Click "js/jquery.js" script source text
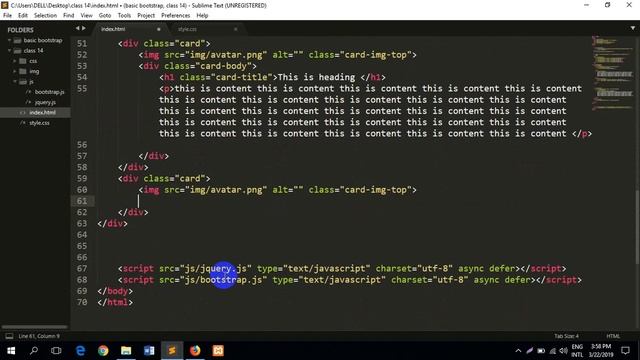The width and height of the screenshot is (640, 360). [x=216, y=269]
